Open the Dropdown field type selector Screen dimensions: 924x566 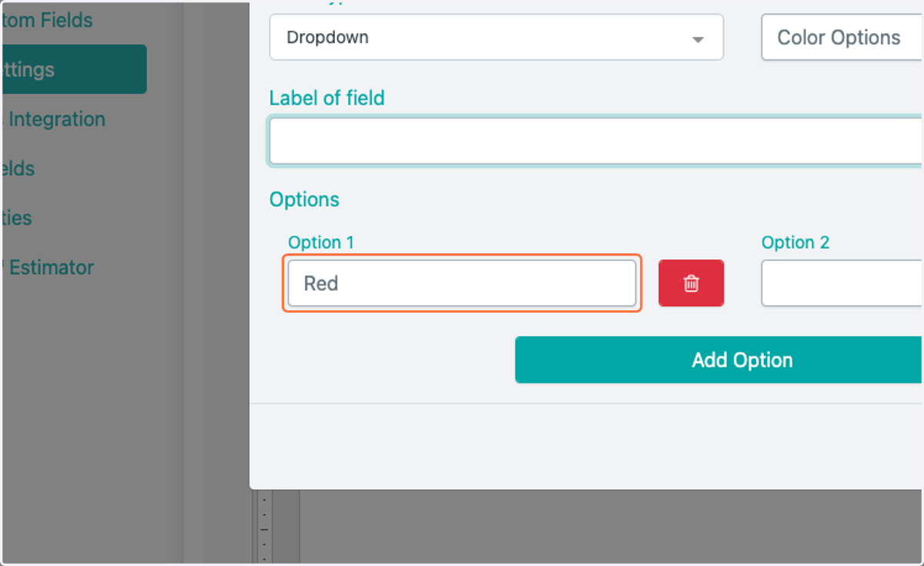point(496,37)
